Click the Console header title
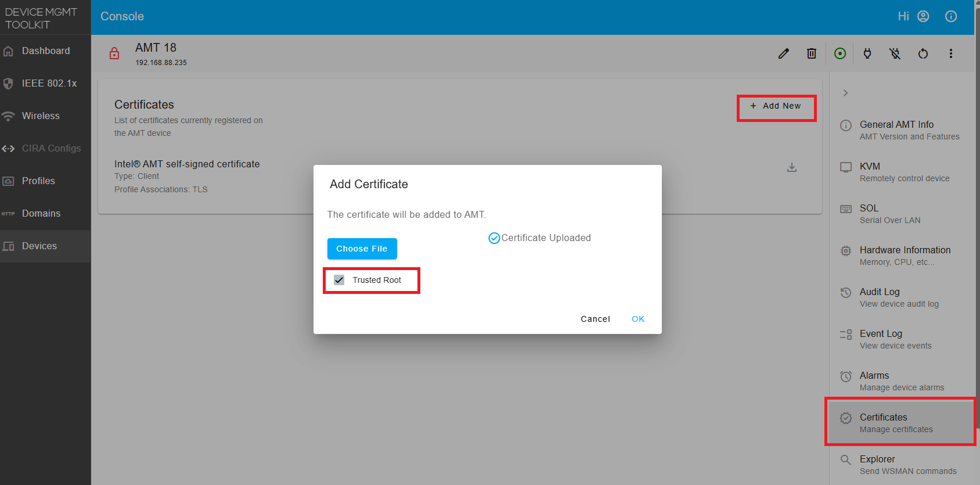This screenshot has height=485, width=980. [x=122, y=16]
